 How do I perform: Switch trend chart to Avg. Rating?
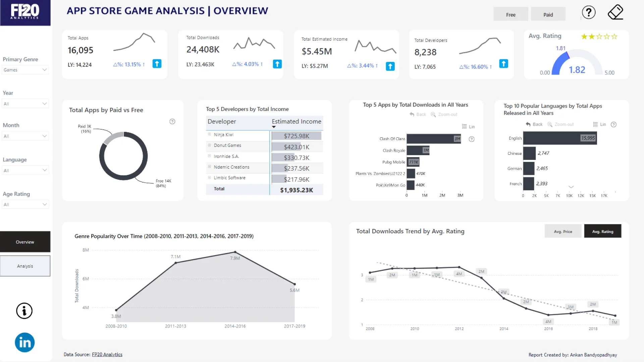[602, 231]
